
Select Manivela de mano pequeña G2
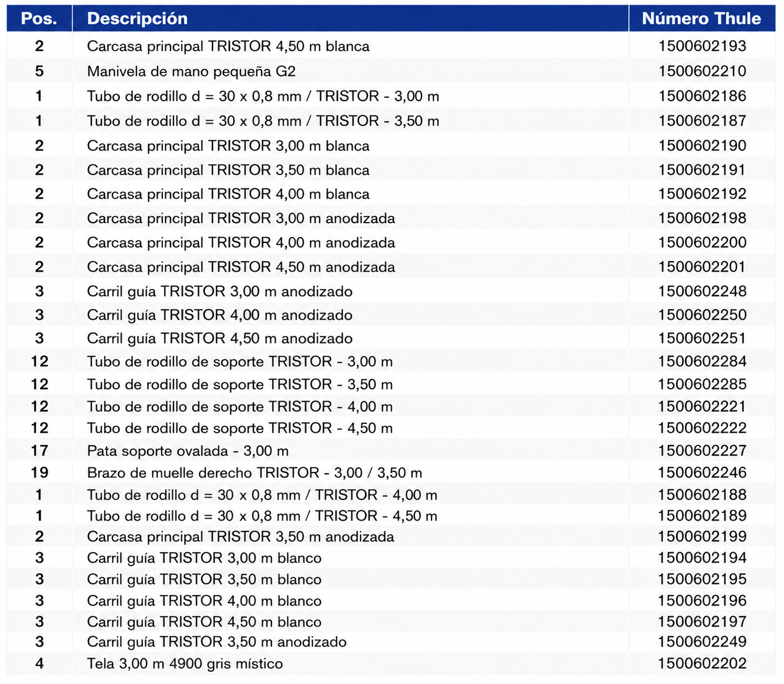tap(191, 71)
